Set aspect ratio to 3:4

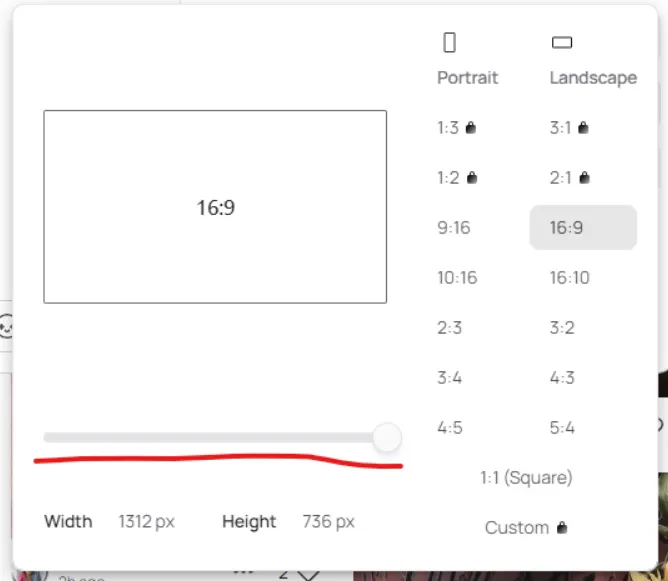(450, 378)
